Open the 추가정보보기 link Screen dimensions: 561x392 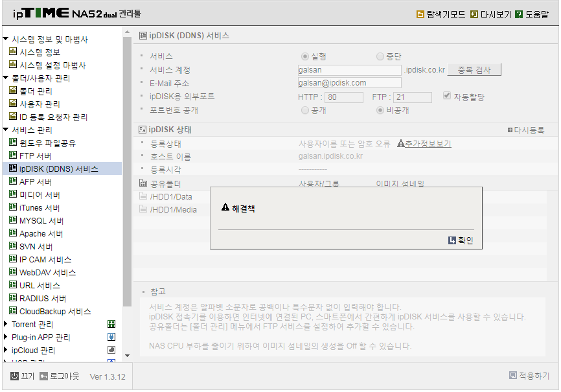[428, 144]
